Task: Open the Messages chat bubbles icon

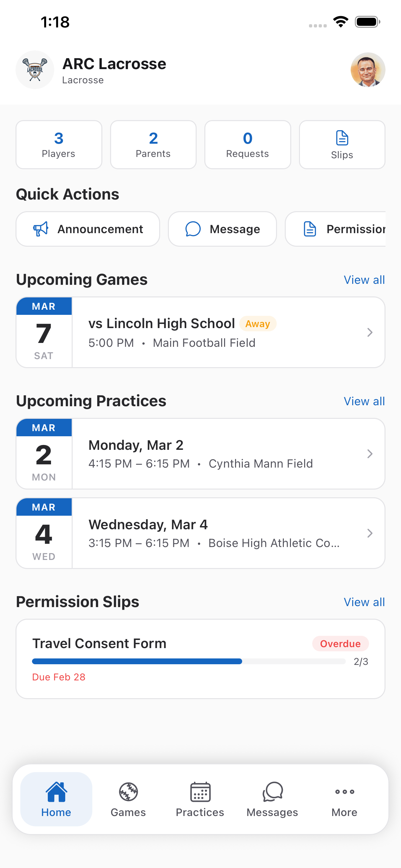Action: 272,791
